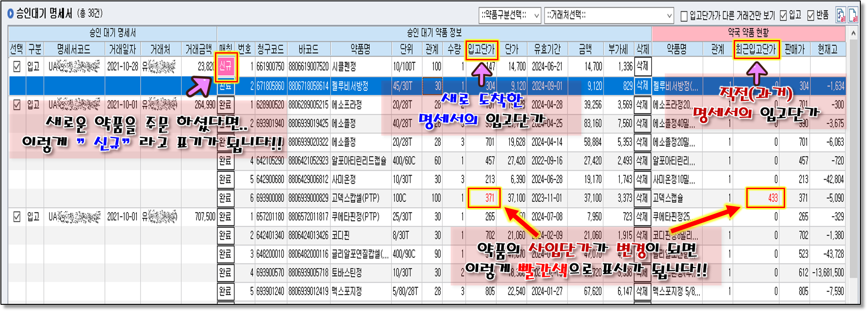Viewport: 868px width, 312px height.
Task: Click 삭제 button for 시클펜정 row
Action: (x=642, y=67)
